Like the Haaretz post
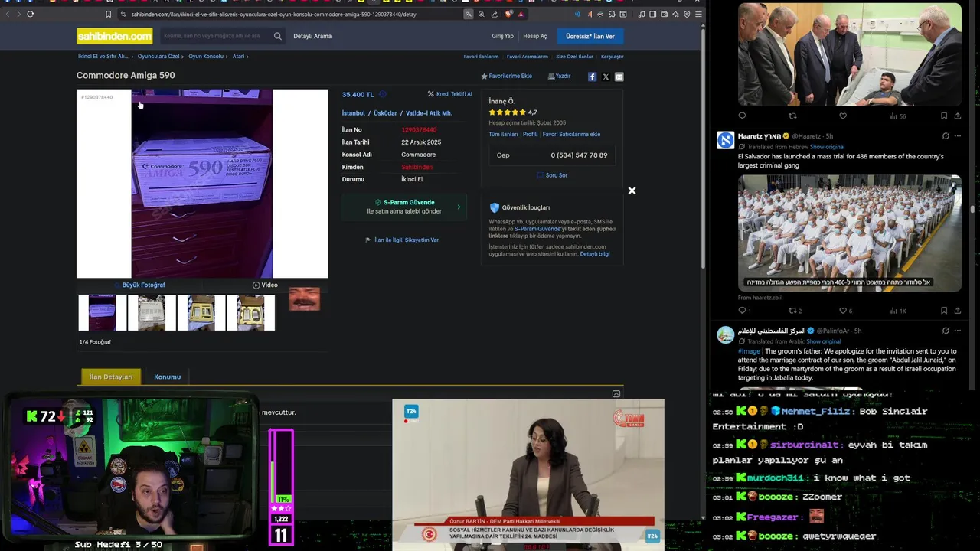 [x=843, y=311]
